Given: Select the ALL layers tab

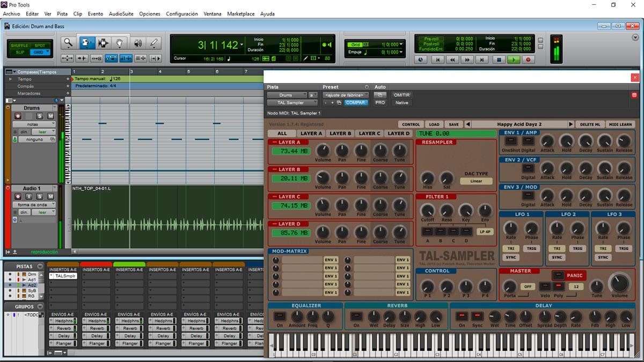Looking at the screenshot, I should tap(282, 133).
